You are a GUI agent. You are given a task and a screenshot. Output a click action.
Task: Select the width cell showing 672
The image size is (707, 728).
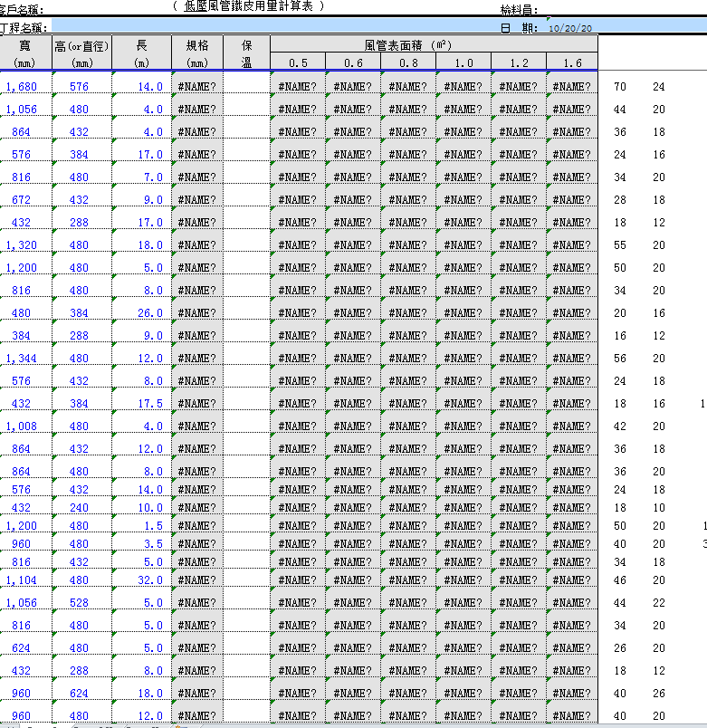click(25, 196)
